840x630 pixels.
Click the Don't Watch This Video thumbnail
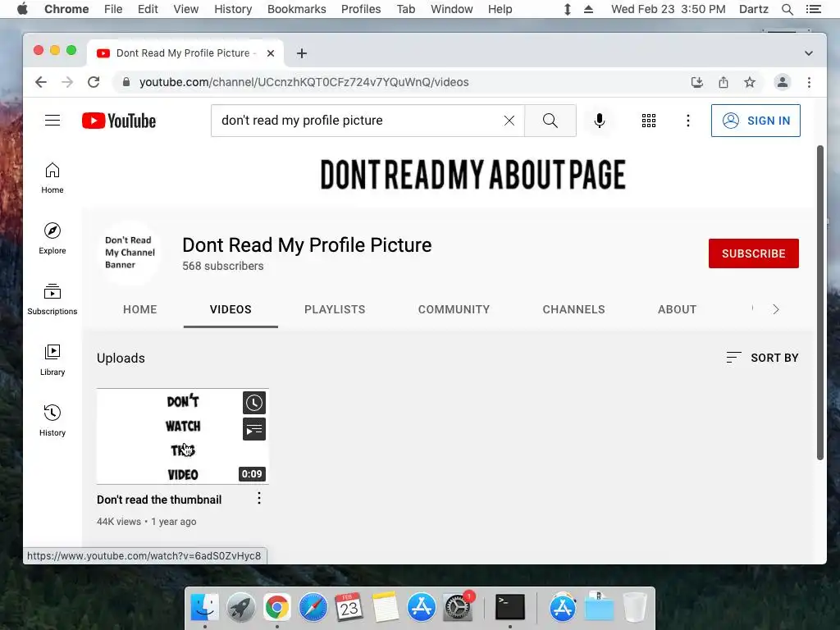tap(183, 436)
